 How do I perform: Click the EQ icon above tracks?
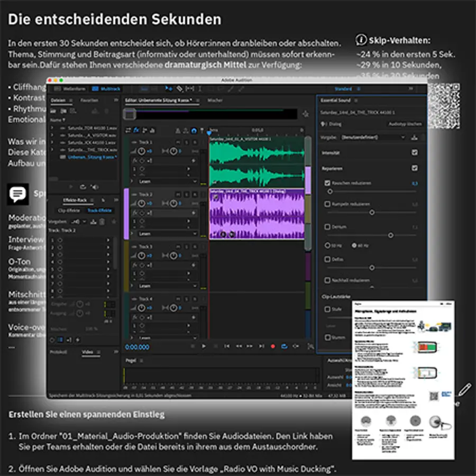point(152,130)
